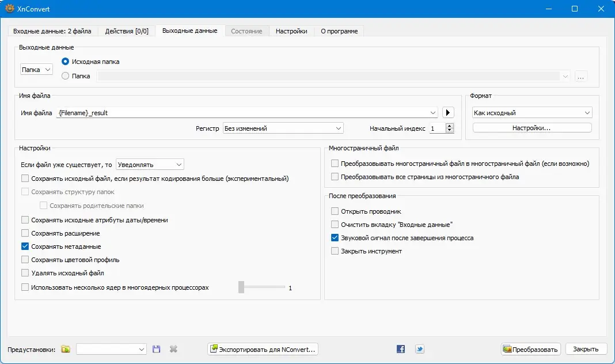
Task: Open the format 'Как исходный' dropdown
Action: pos(532,112)
